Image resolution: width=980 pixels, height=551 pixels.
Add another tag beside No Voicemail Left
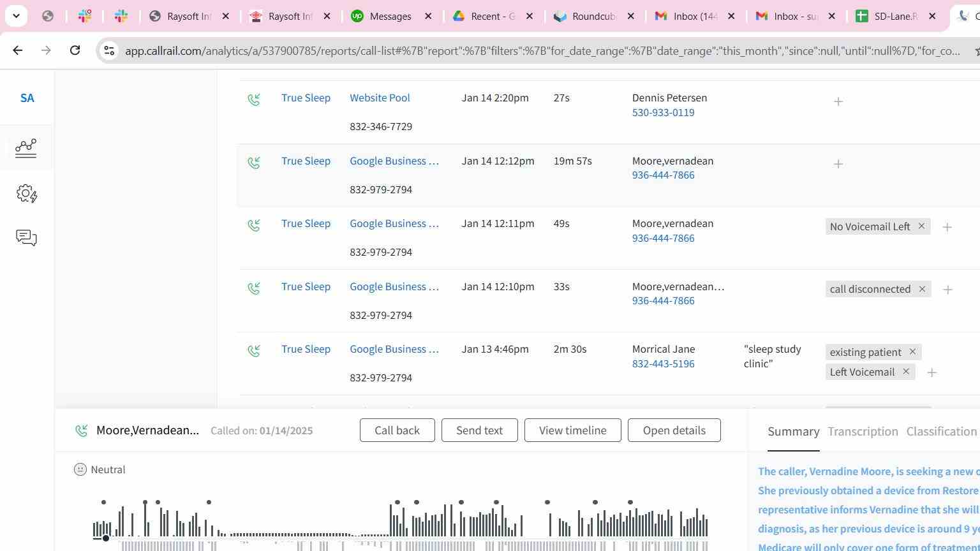tap(947, 227)
